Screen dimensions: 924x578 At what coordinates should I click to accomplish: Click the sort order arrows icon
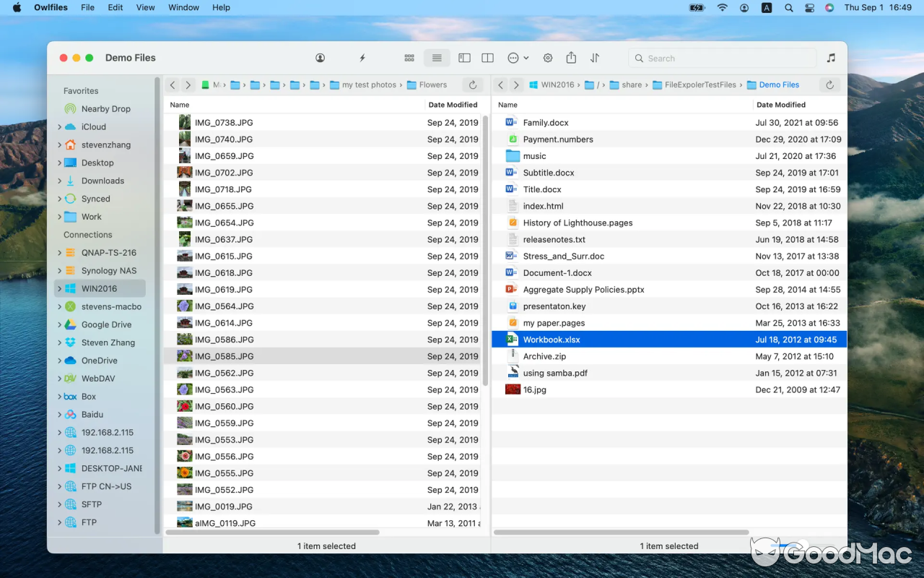point(593,58)
